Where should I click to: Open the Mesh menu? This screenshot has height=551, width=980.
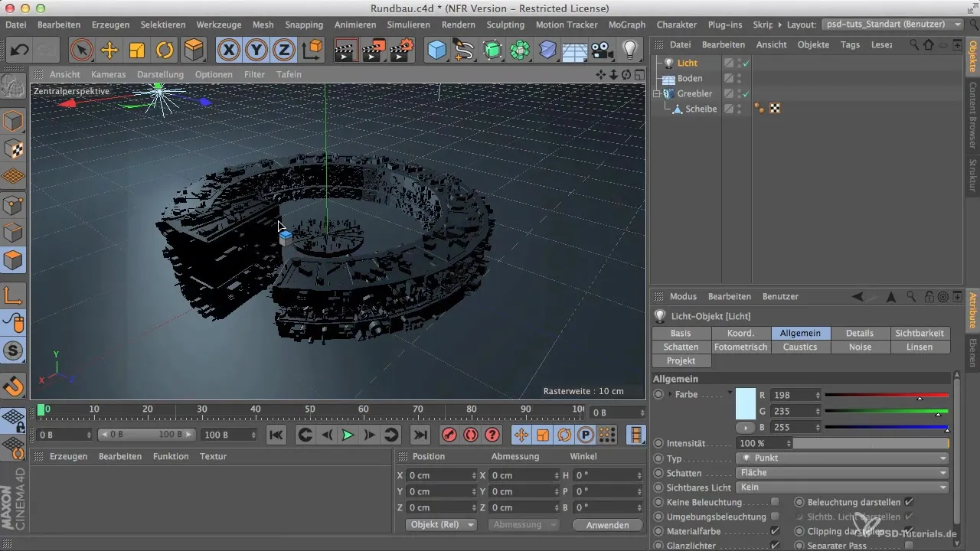point(263,24)
